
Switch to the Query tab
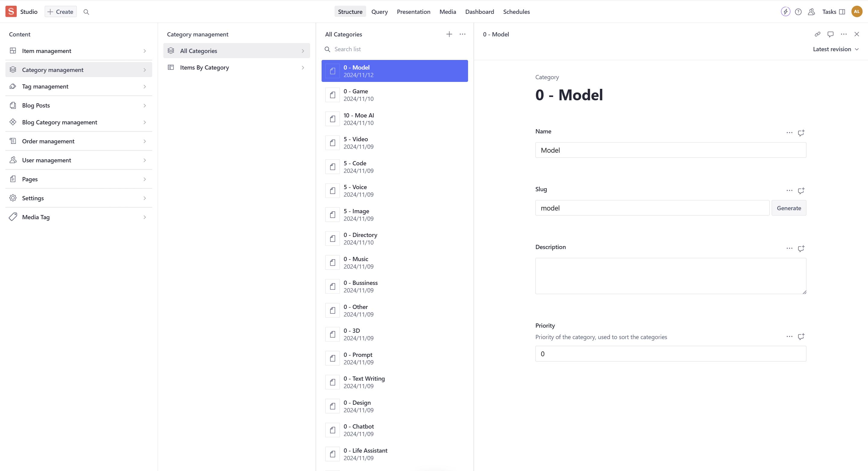coord(379,12)
